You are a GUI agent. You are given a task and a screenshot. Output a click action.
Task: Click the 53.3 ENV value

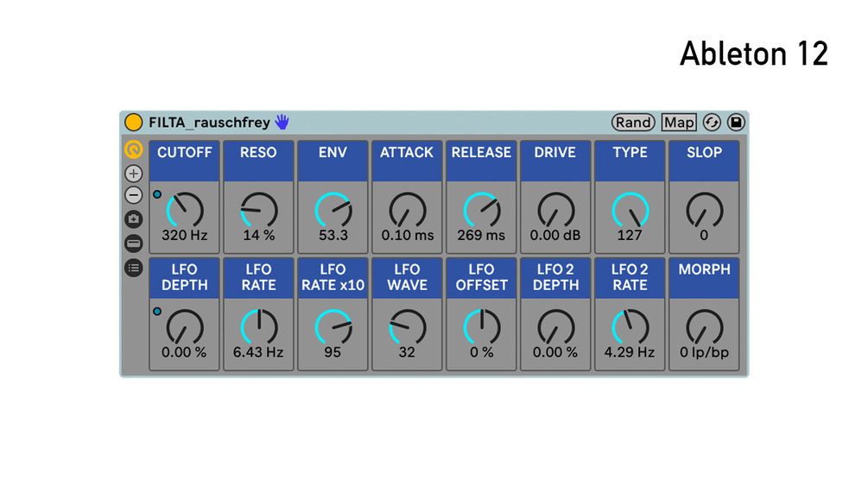pyautogui.click(x=333, y=235)
